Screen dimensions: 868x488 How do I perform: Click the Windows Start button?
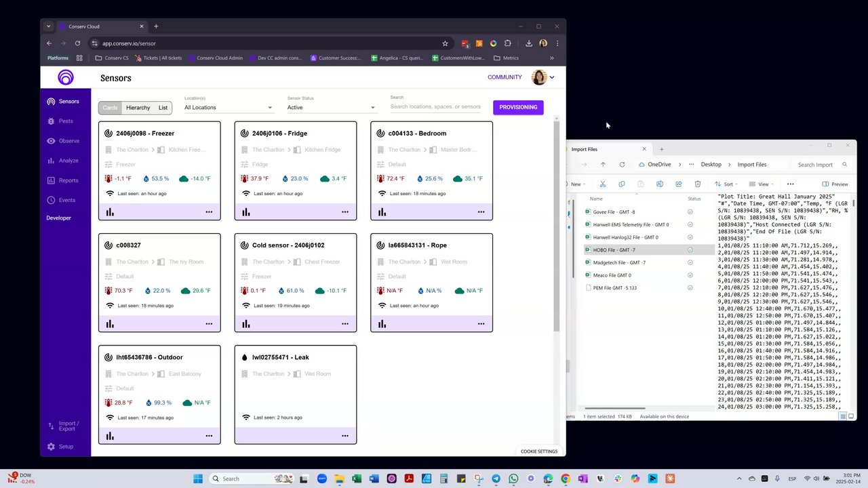[197, 479]
